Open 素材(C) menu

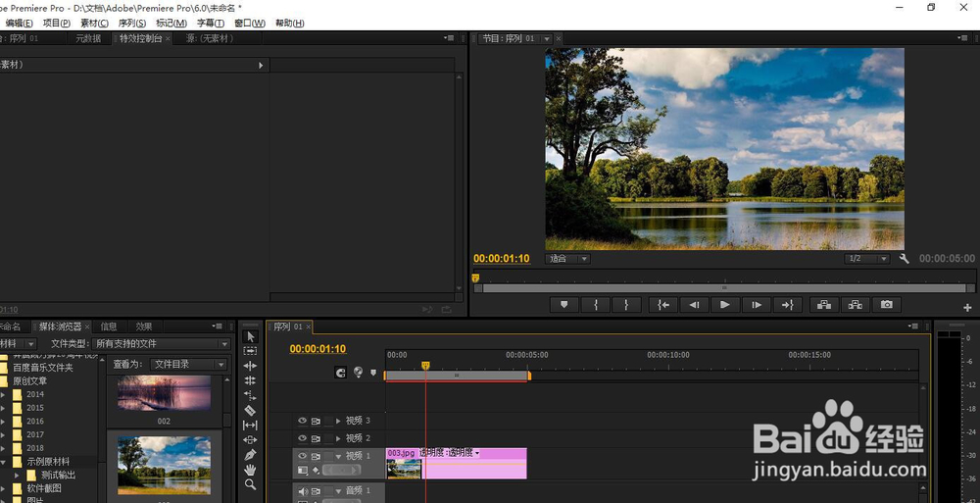pos(94,24)
